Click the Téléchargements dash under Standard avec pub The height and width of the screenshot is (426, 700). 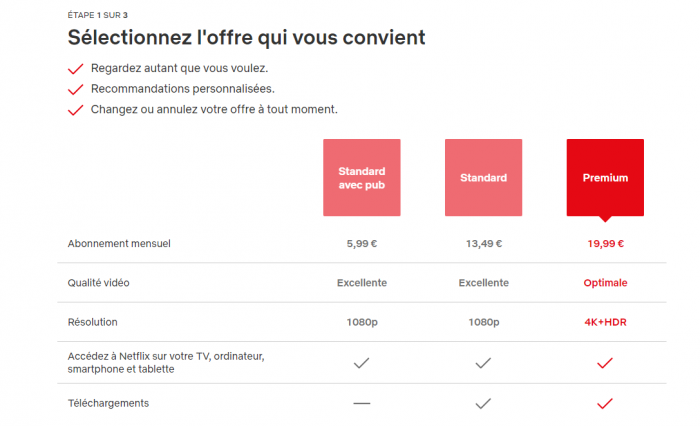[x=362, y=404]
